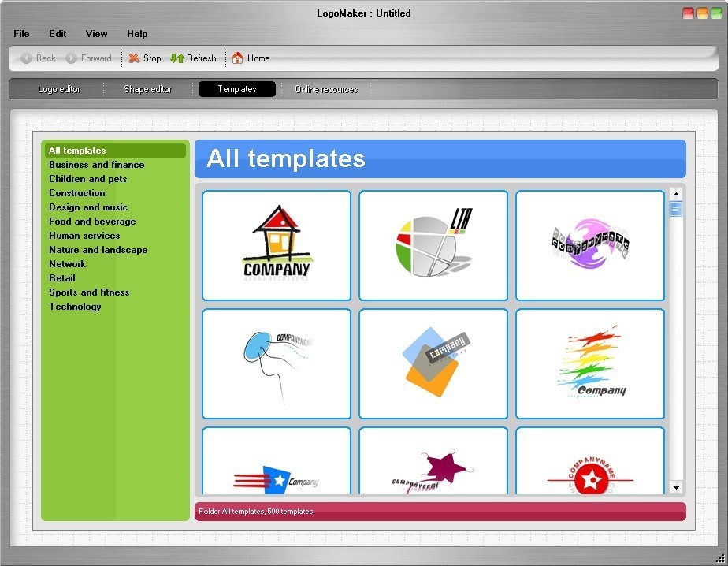Image resolution: width=728 pixels, height=566 pixels.
Task: Select the Business and finance category
Action: [x=96, y=164]
